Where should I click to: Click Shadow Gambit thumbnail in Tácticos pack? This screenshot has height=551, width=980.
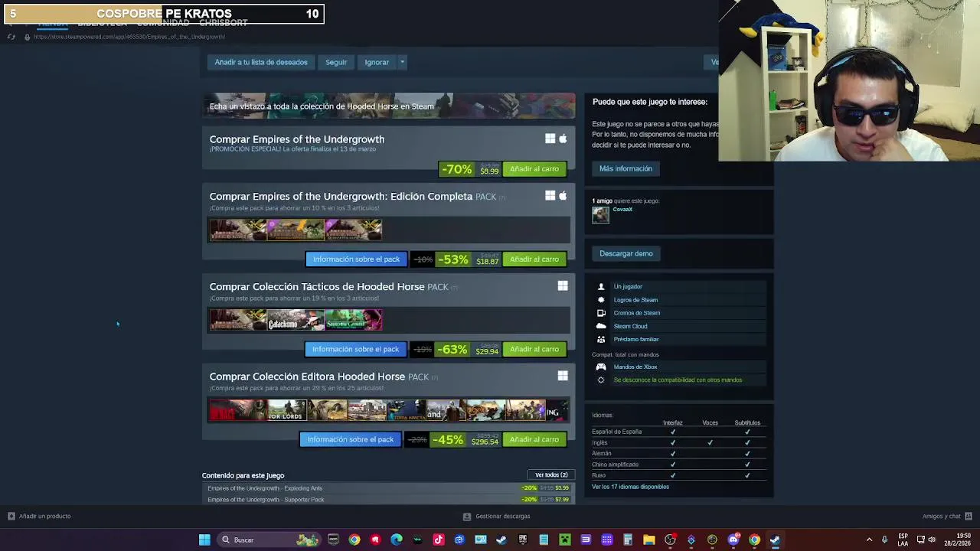click(353, 319)
